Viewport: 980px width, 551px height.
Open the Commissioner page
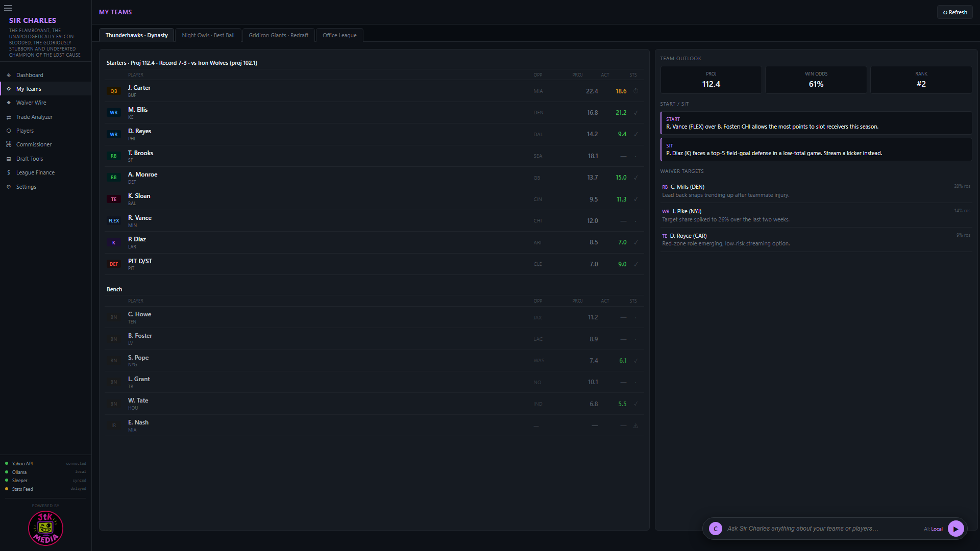click(45, 144)
